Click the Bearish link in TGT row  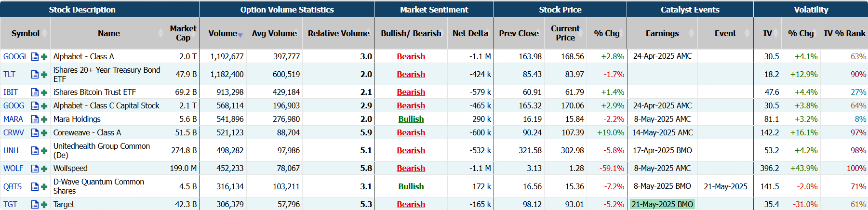tap(411, 204)
